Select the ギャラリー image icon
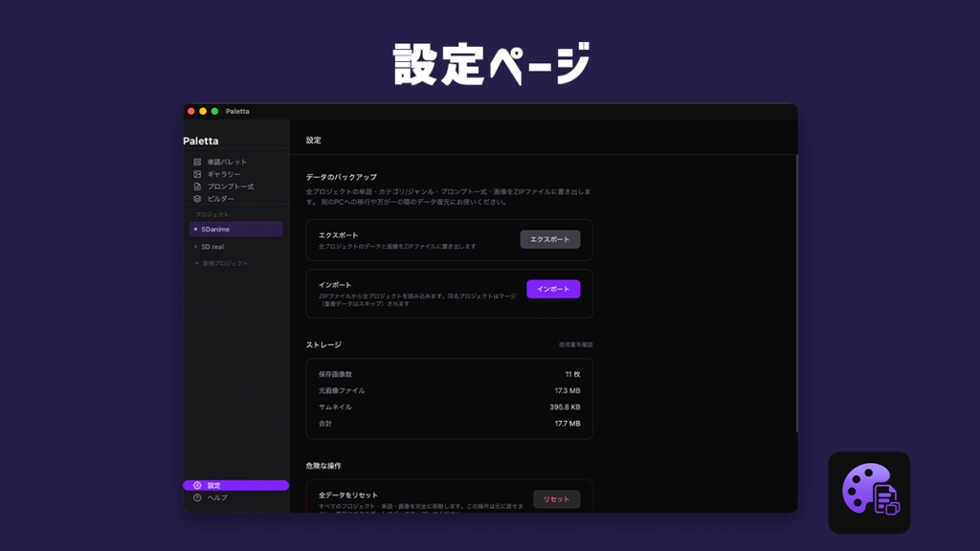This screenshot has width=980, height=551. pyautogui.click(x=197, y=174)
